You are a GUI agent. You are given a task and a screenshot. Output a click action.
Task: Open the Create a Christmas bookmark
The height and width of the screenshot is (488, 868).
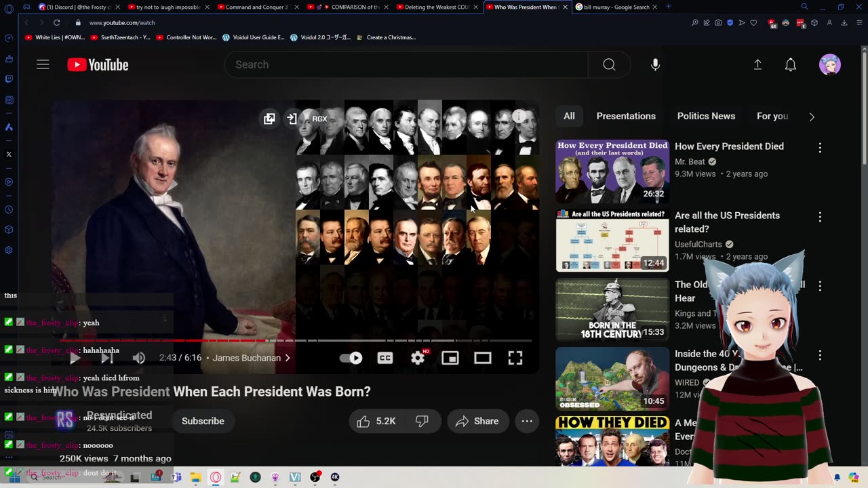coord(386,37)
